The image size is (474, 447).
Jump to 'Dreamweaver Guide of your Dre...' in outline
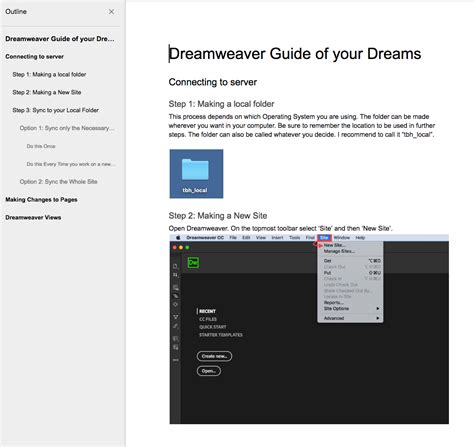(60, 39)
